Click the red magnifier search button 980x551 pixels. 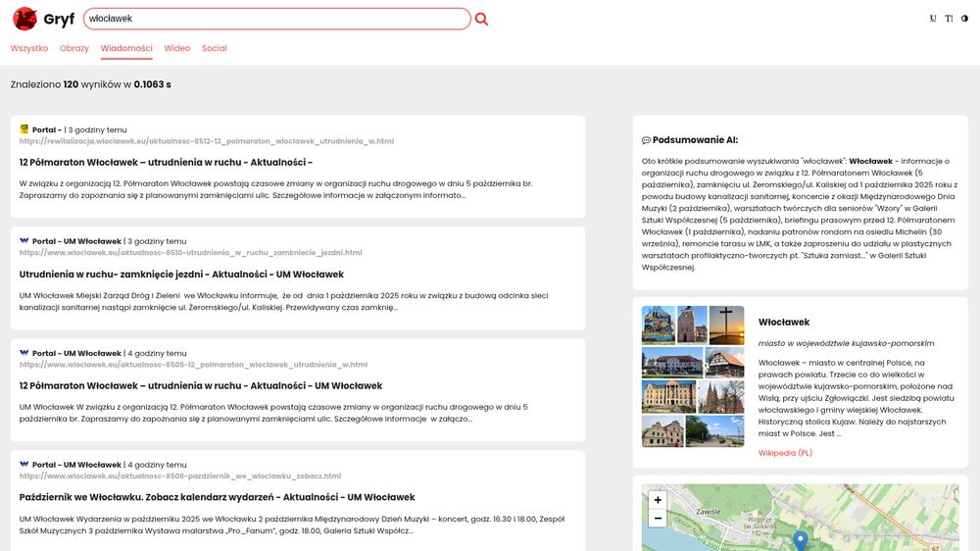pyautogui.click(x=481, y=19)
